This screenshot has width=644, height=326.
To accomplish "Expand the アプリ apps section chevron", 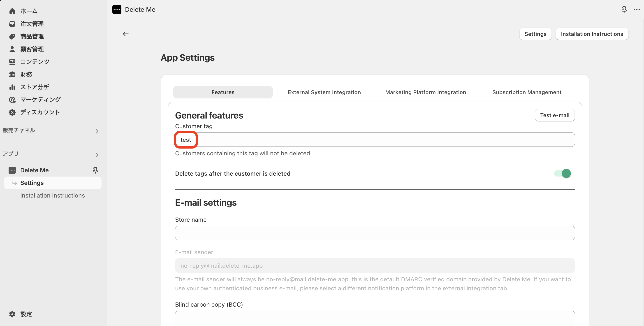I will tap(97, 155).
